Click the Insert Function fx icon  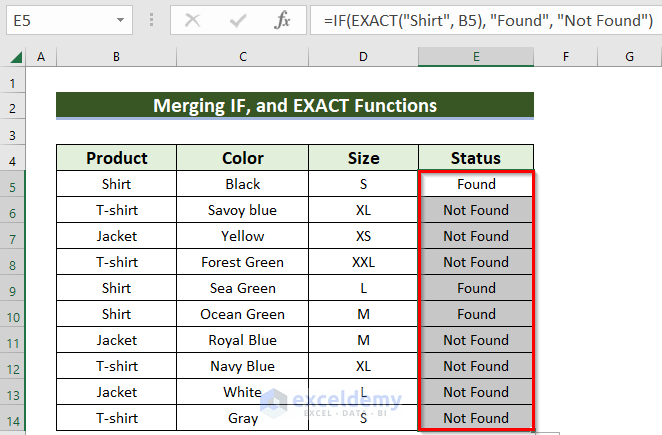pyautogui.click(x=283, y=19)
